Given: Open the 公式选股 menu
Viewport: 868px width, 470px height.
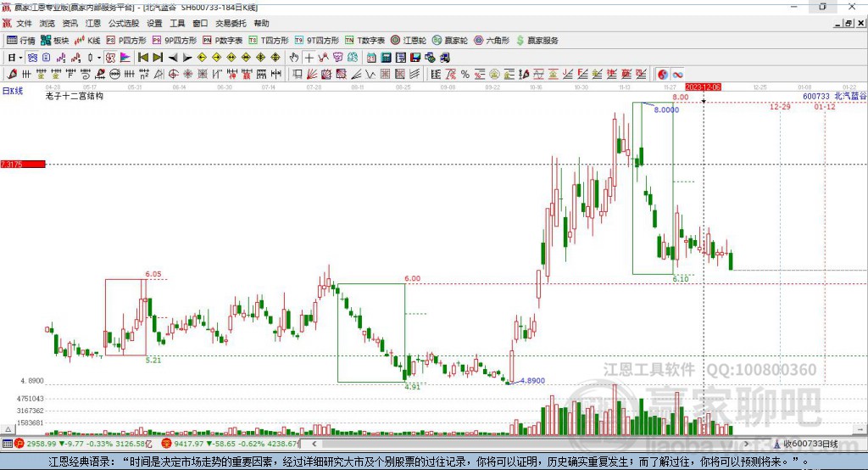Looking at the screenshot, I should (x=124, y=23).
